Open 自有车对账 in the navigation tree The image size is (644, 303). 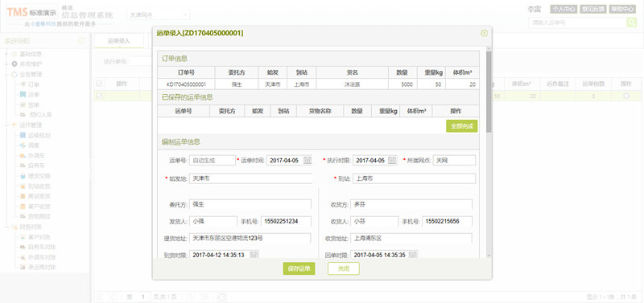[42, 248]
